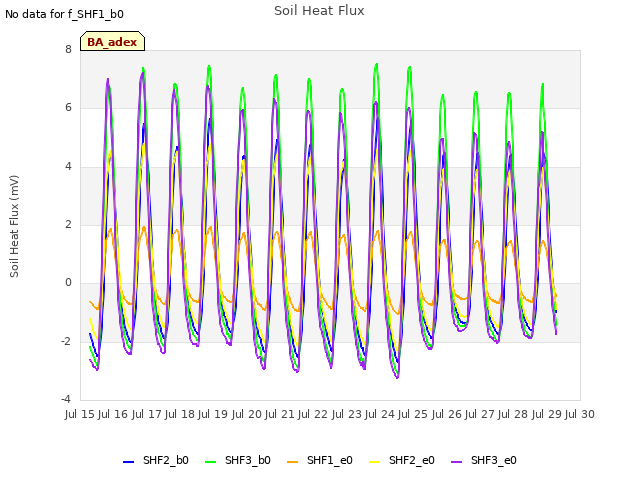Click the 'No data for f_SHF1_b0' message
Viewport: 640px width, 480px height.
pos(64,14)
